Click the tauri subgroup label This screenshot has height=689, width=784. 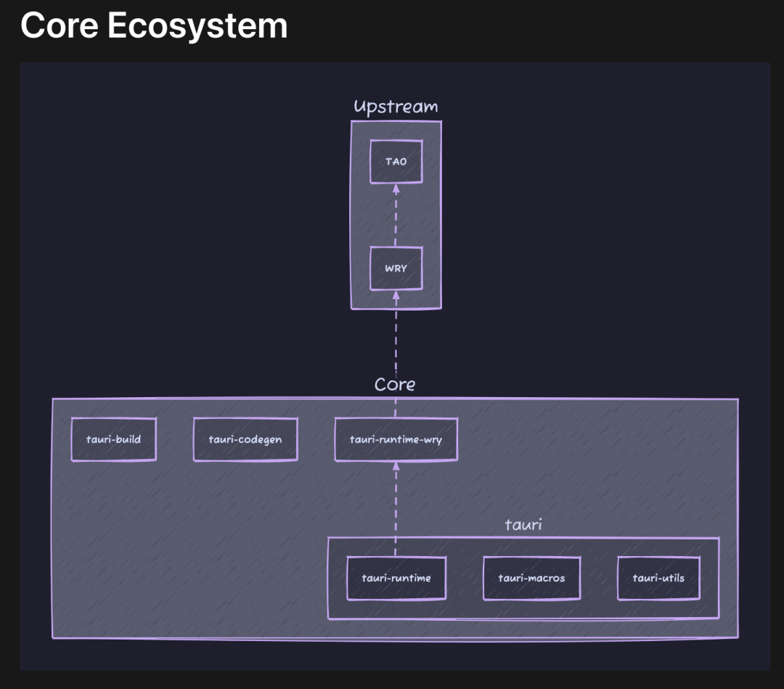tap(523, 524)
